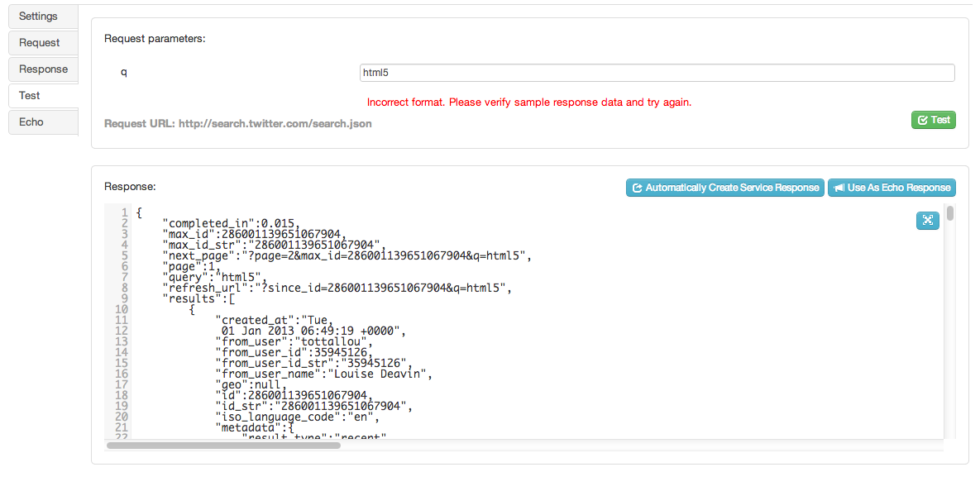This screenshot has height=491, width=980.
Task: Click the red Incorrect format error message
Action: tap(528, 102)
